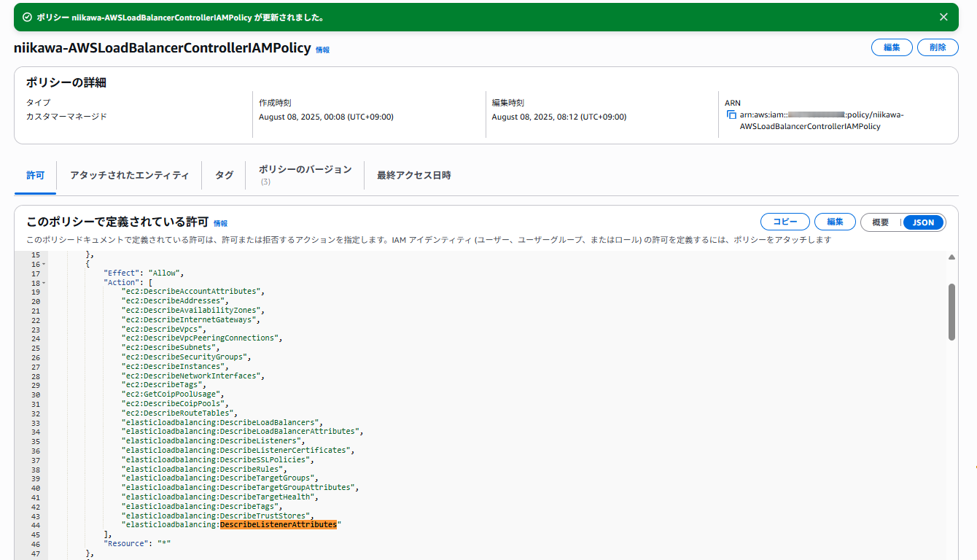Click "ec2:DescribeVpcPeeringConnections" line
Screen dimensions: 977x560
click(x=201, y=338)
